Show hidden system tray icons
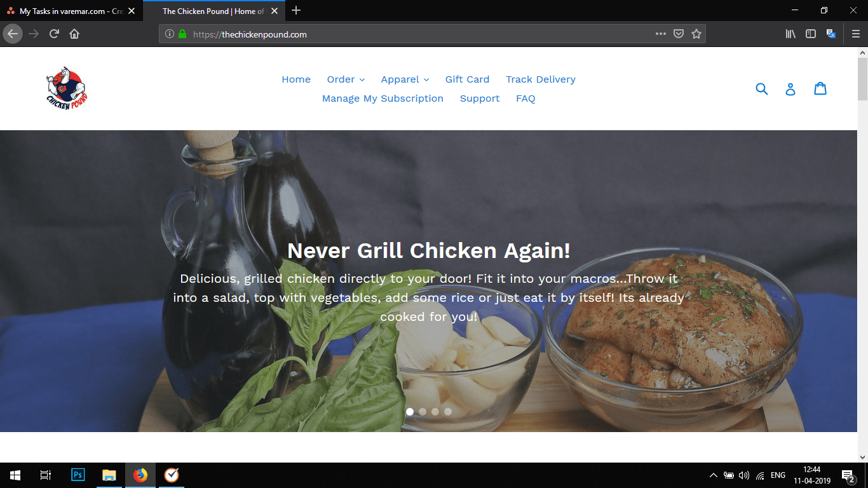 tap(713, 475)
